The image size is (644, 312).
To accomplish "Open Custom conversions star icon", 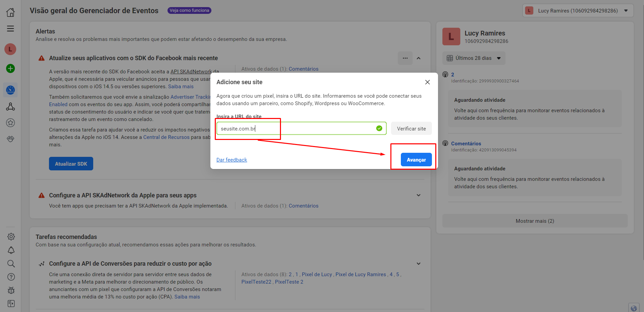I will click(x=10, y=123).
